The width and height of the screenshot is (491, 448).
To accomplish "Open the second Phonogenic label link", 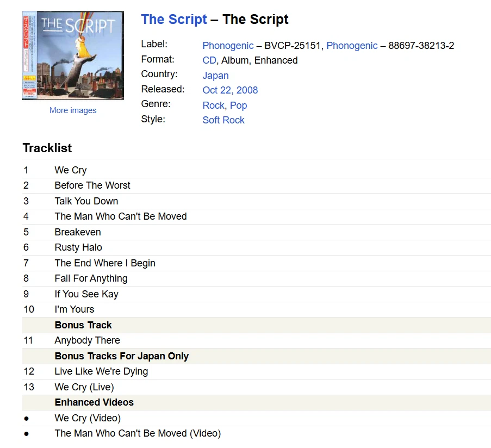I will 352,46.
